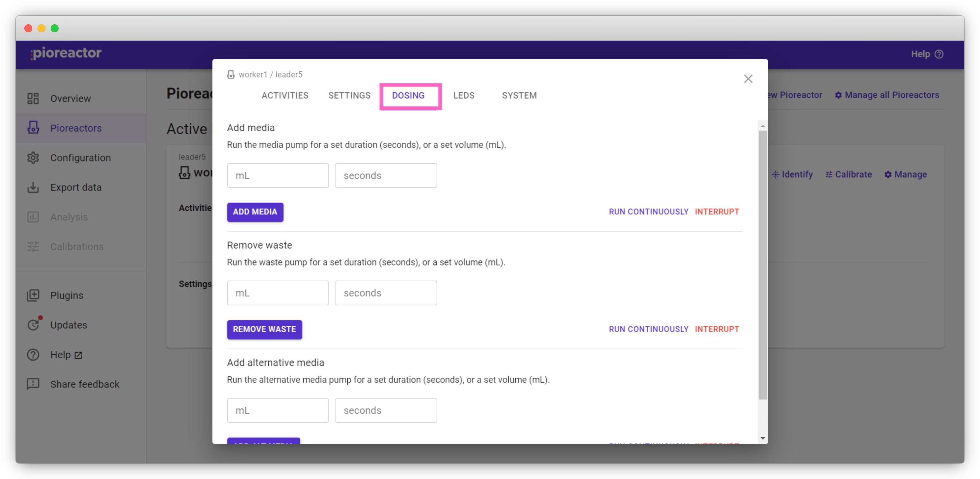Click the Updates sidebar icon

pos(34,325)
